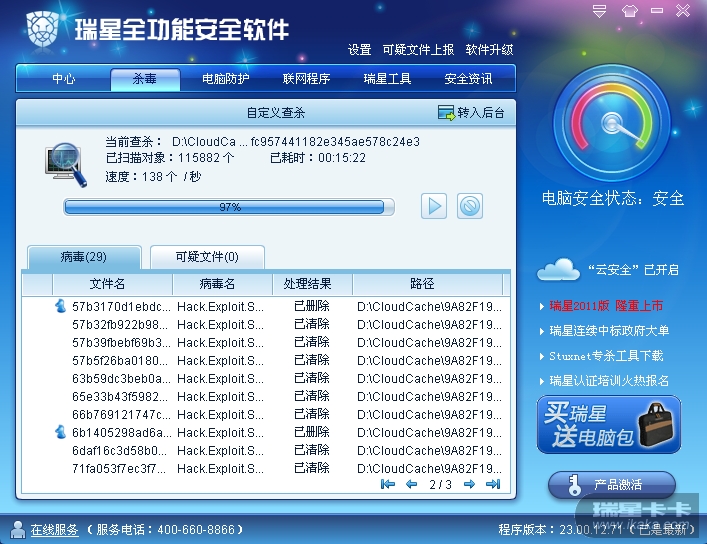The height and width of the screenshot is (544, 707).
Task: Click the “云安全” 已开启 status text
Action: point(633,270)
